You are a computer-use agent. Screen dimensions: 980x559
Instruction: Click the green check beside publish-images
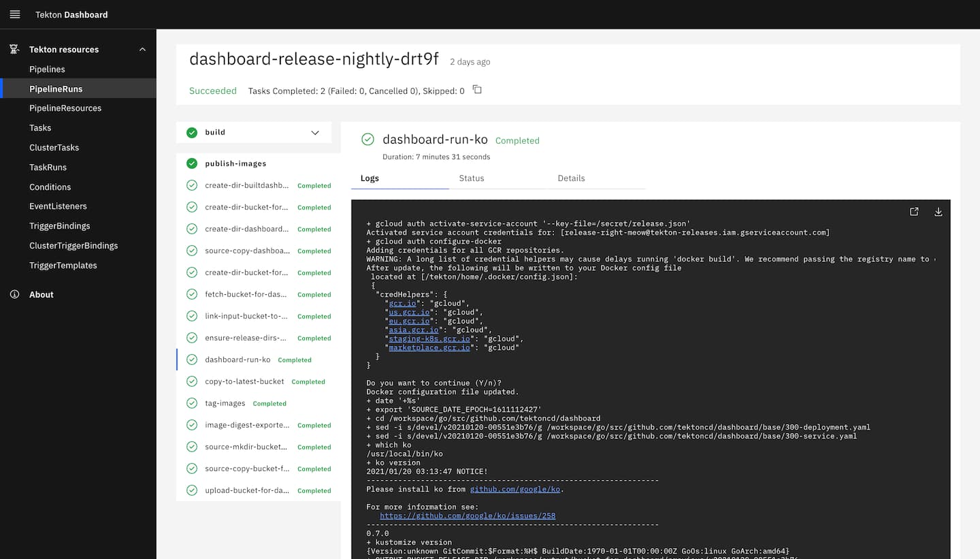(191, 163)
